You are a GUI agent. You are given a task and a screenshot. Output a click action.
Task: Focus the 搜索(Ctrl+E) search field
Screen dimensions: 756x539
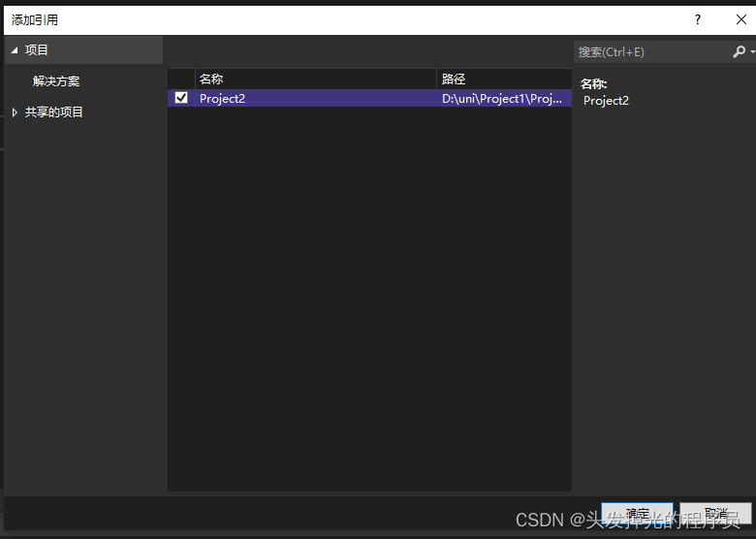(652, 51)
